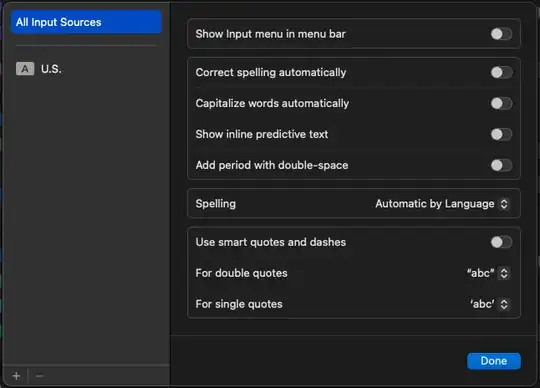
Task: Enable Correct spelling automatically
Action: (x=501, y=73)
